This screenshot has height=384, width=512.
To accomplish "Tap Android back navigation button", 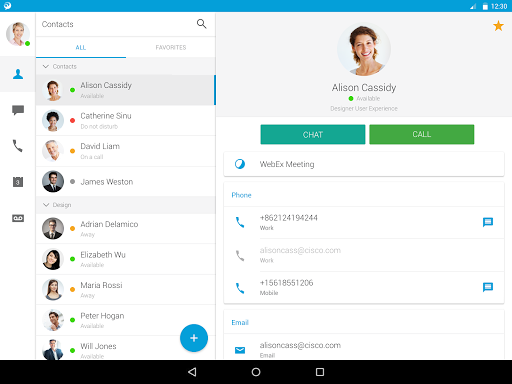I will [x=192, y=372].
